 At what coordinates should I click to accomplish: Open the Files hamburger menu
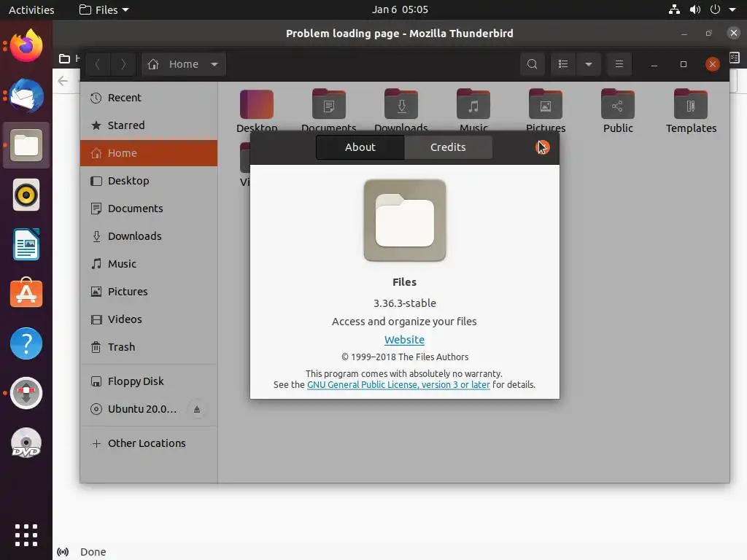pos(619,64)
